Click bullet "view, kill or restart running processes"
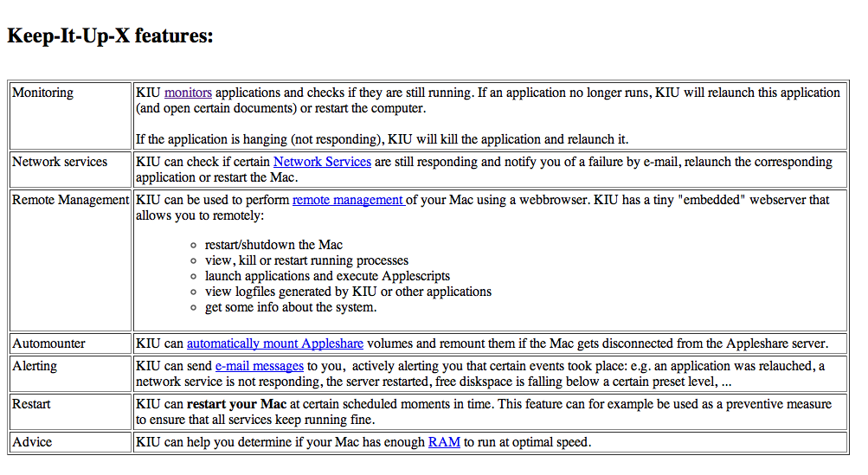 (x=306, y=260)
